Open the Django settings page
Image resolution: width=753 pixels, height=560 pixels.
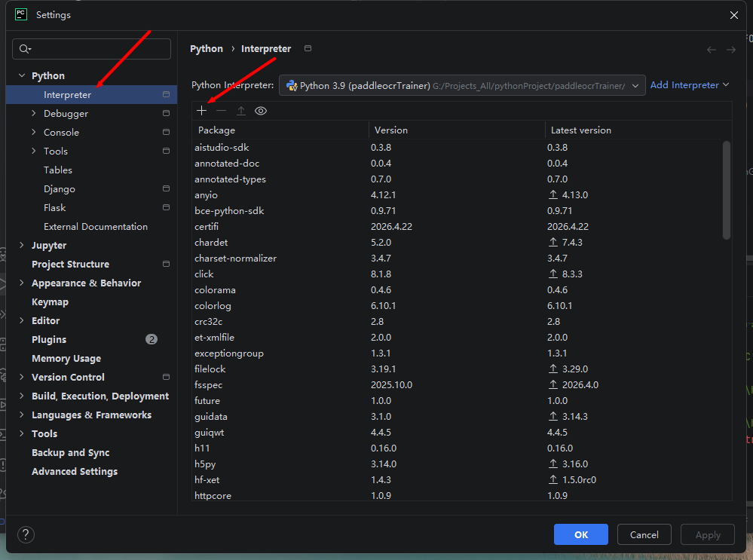pyautogui.click(x=59, y=188)
